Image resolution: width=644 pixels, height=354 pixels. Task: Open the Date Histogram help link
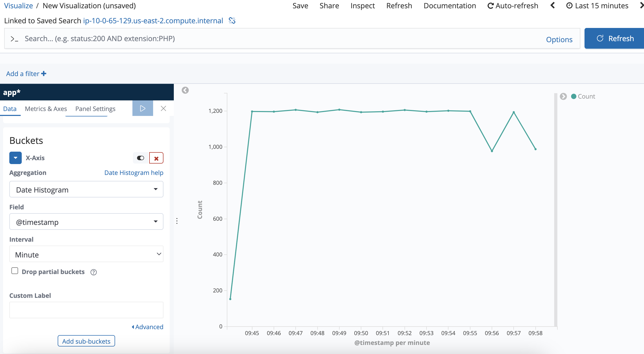coord(134,173)
